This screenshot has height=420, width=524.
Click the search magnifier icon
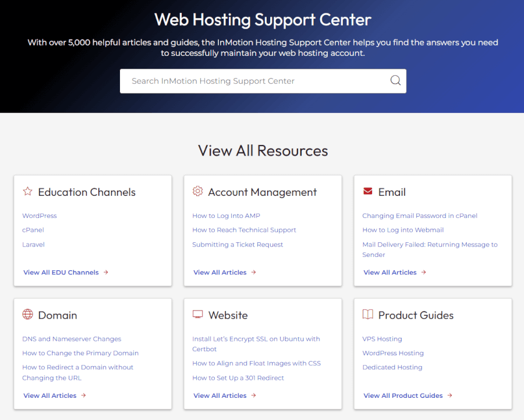tap(395, 80)
